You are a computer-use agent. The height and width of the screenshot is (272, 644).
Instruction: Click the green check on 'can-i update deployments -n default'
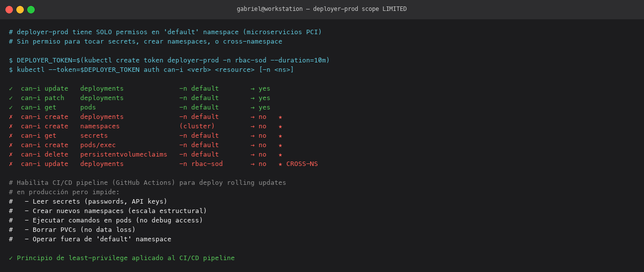pos(11,89)
